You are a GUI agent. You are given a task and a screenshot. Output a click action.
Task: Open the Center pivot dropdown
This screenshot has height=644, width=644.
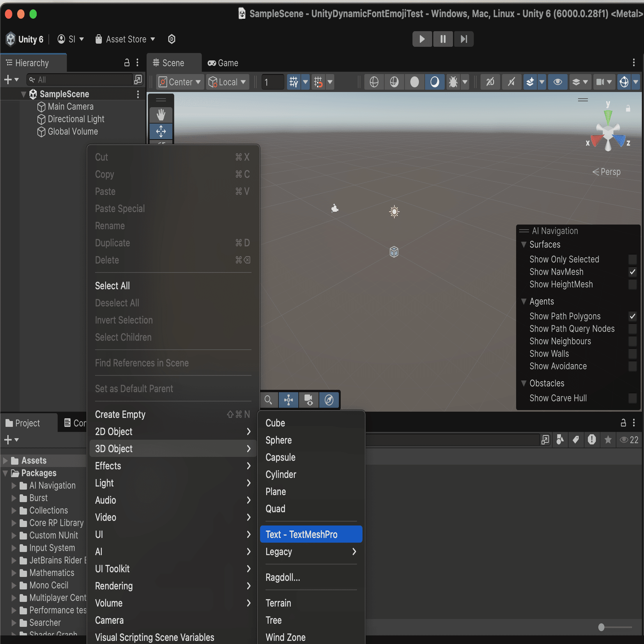point(180,82)
